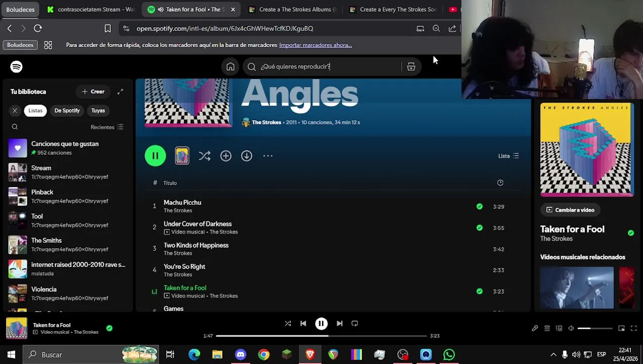The width and height of the screenshot is (643, 364).
Task: Open more options for the Angles album
Action: [268, 156]
